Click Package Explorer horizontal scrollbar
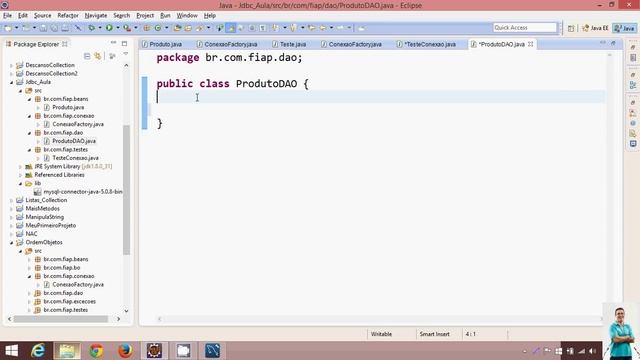The width and height of the screenshot is (640, 360). [x=60, y=319]
